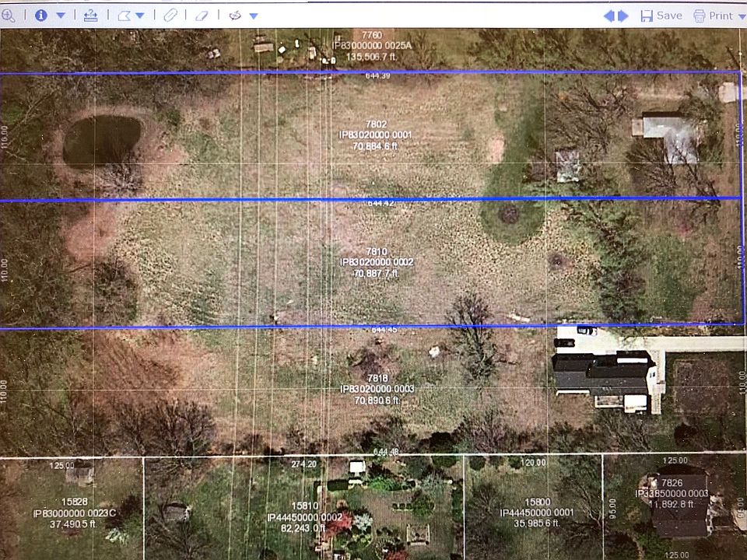Click parcel 15810 on the map

click(x=304, y=516)
